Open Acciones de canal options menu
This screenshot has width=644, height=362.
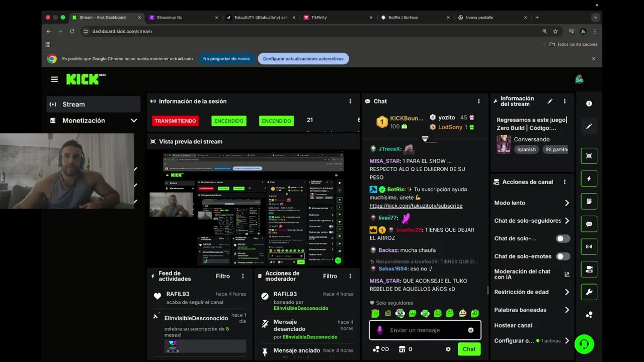coord(565,182)
